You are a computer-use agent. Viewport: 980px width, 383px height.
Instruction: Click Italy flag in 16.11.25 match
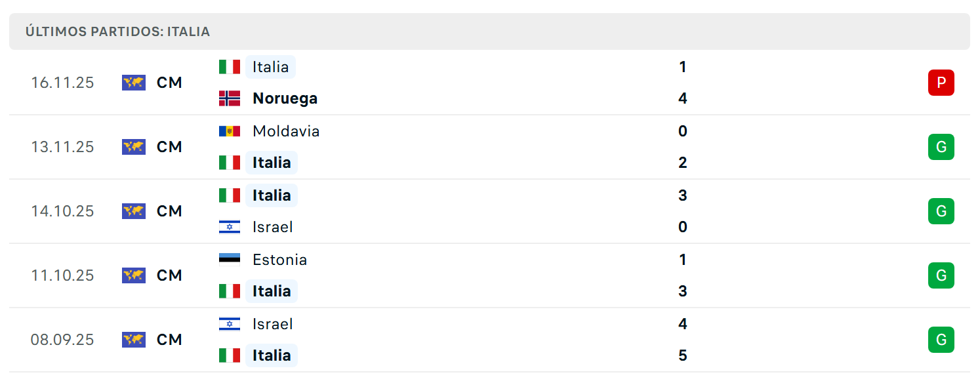(x=230, y=67)
